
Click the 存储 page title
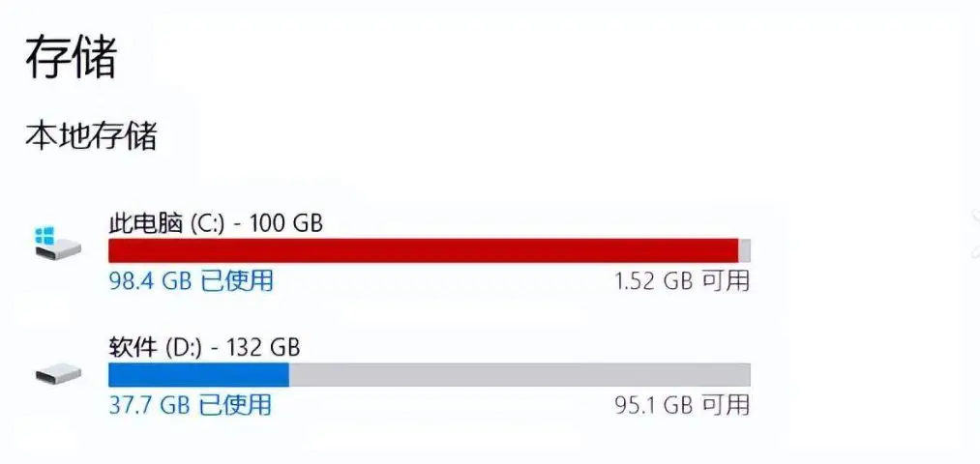[71, 58]
